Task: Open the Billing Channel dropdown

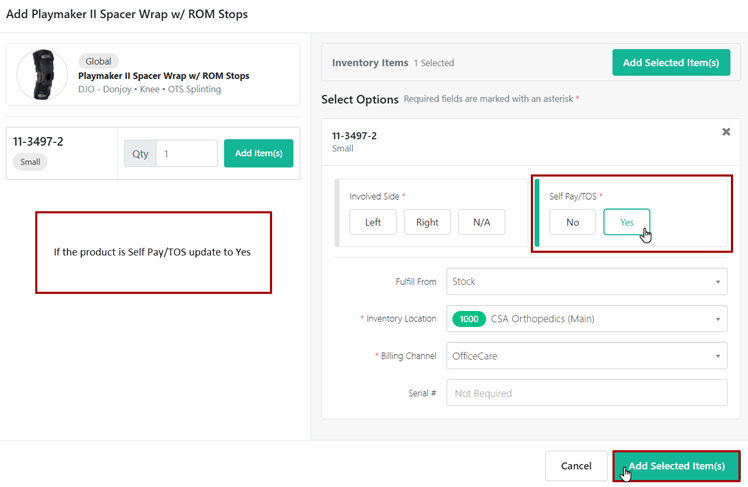Action: pyautogui.click(x=586, y=356)
